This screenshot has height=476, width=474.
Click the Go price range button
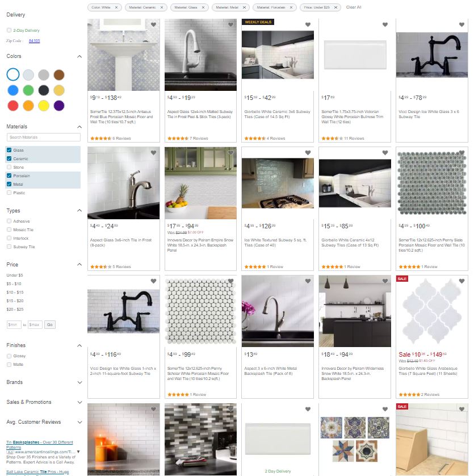50,324
